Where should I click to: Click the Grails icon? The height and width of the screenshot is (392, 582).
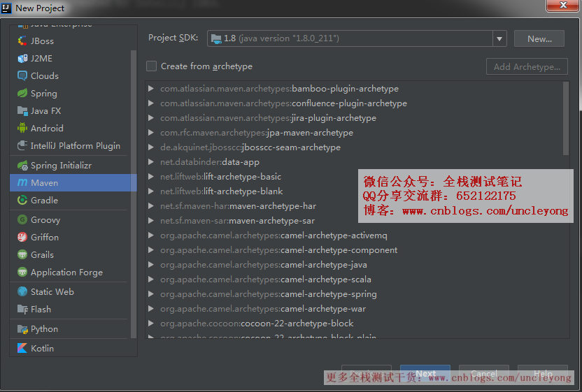(22, 254)
